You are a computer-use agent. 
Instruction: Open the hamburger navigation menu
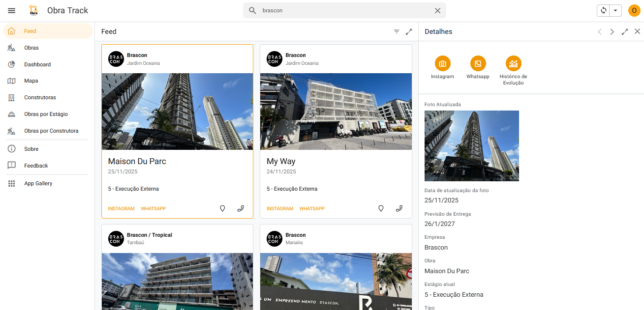coord(11,10)
